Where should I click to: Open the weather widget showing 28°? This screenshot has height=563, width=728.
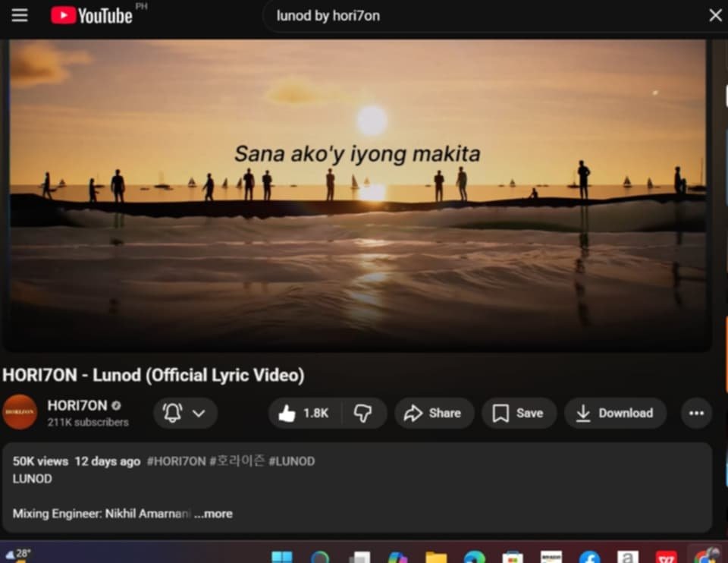click(x=17, y=554)
